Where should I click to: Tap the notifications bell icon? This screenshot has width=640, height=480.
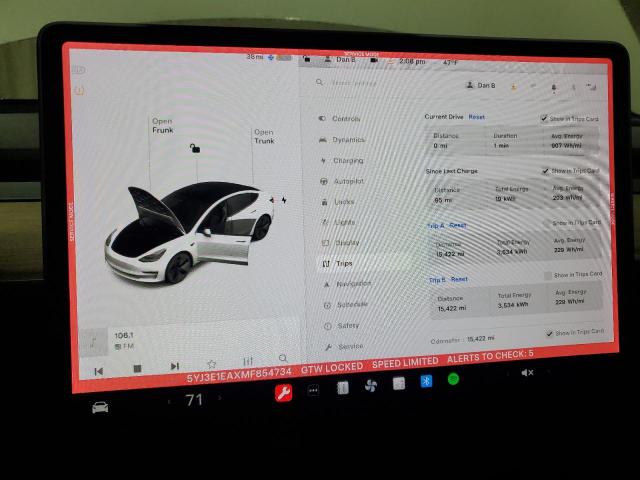[553, 87]
